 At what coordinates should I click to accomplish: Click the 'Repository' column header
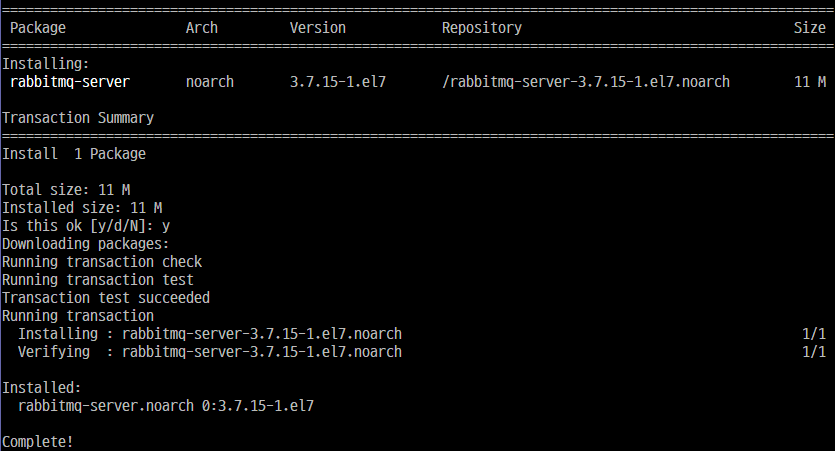[482, 28]
